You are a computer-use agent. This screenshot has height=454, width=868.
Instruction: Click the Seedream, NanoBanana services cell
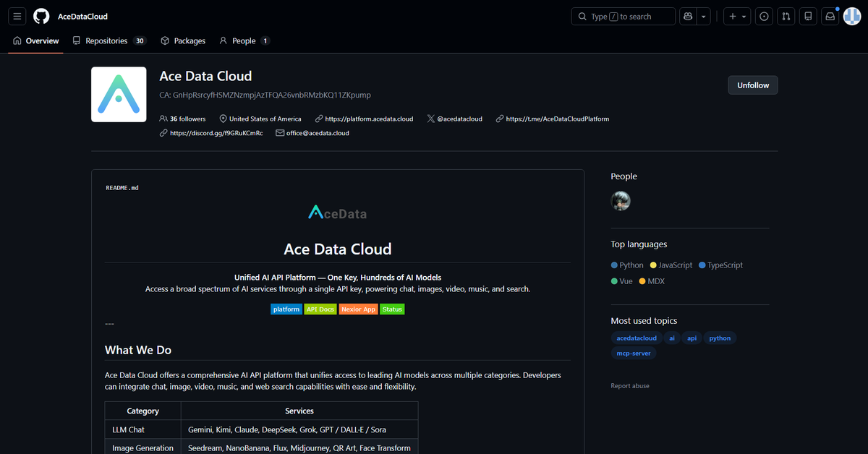299,448
